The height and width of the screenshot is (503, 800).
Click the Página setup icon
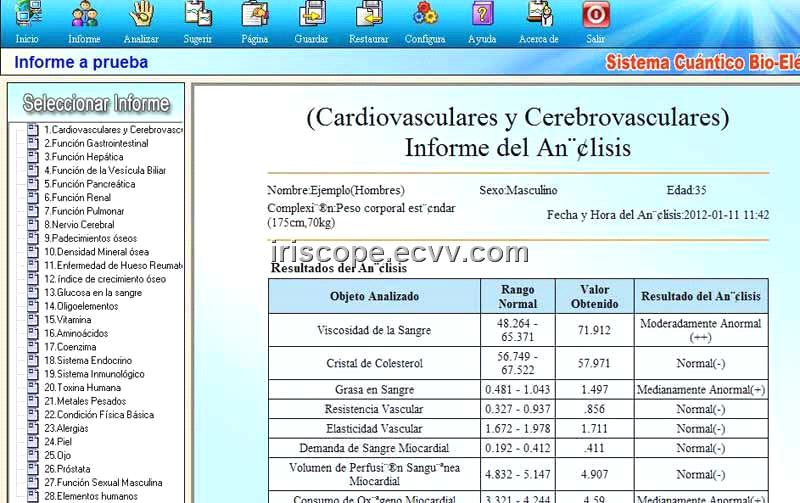click(255, 16)
